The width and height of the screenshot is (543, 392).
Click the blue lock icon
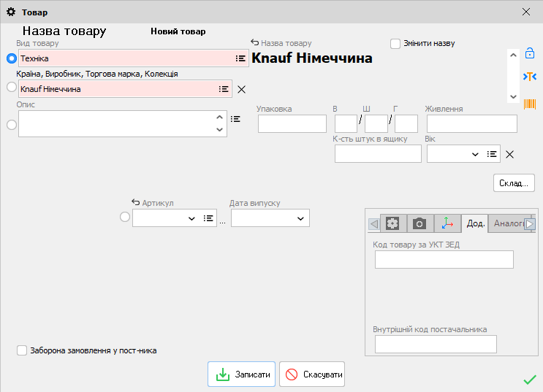(530, 53)
